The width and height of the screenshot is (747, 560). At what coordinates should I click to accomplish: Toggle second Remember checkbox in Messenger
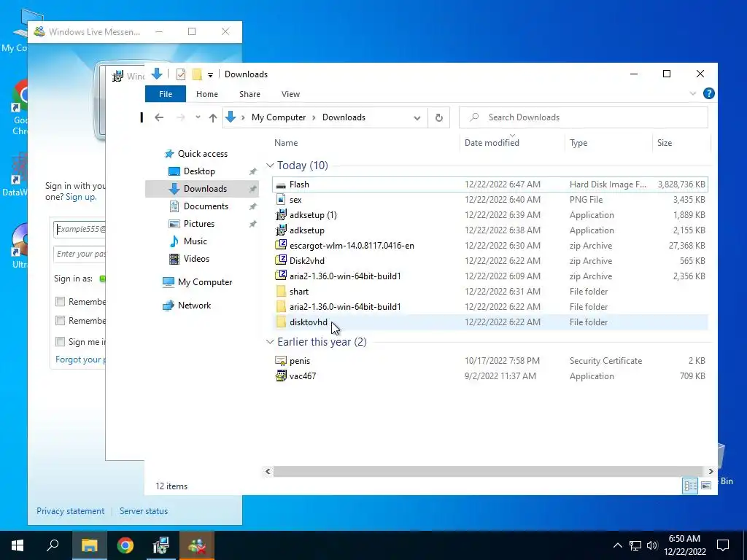60,321
